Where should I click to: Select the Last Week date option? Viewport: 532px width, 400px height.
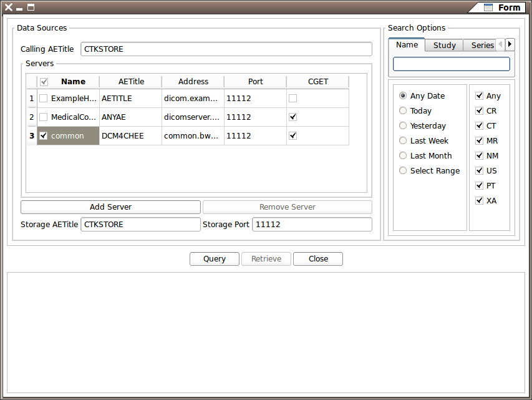[403, 141]
